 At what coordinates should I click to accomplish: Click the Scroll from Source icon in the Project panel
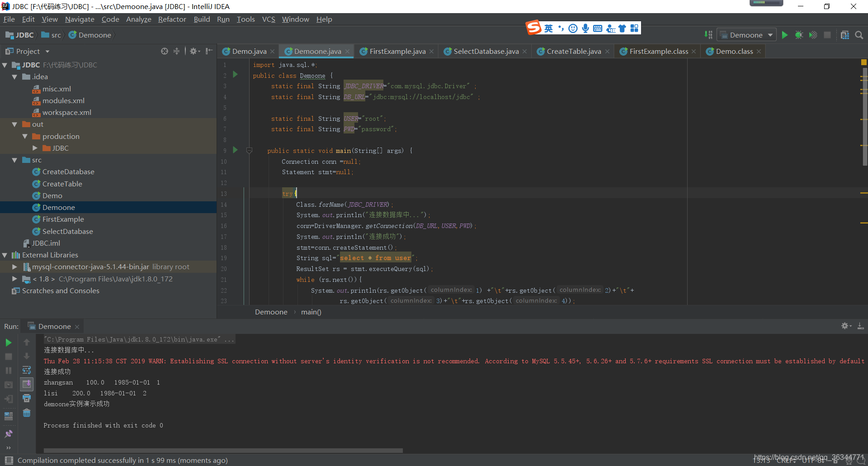(165, 51)
